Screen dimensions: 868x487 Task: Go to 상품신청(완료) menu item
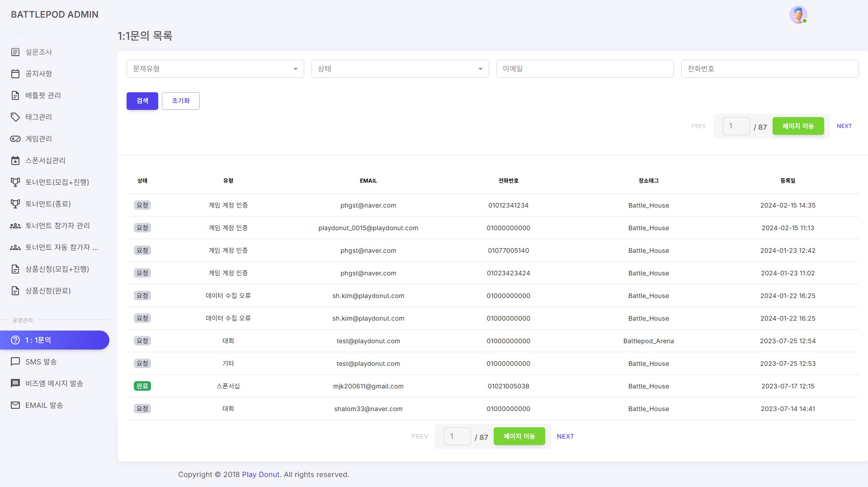(x=48, y=291)
